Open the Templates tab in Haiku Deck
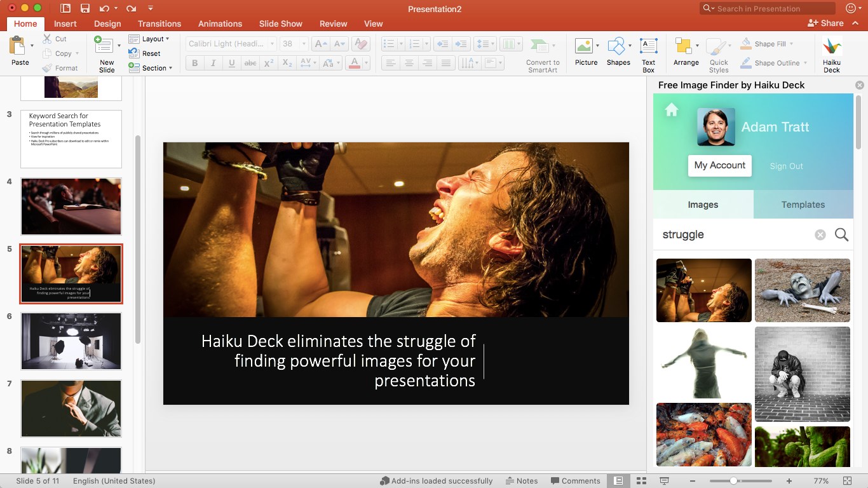Screen dimensions: 868x488 (803, 205)
